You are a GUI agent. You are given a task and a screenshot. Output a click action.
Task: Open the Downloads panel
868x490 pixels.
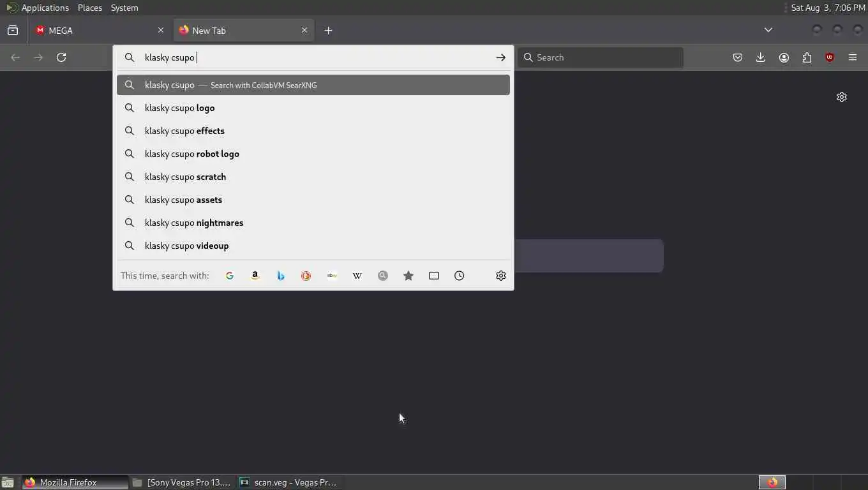pos(761,57)
